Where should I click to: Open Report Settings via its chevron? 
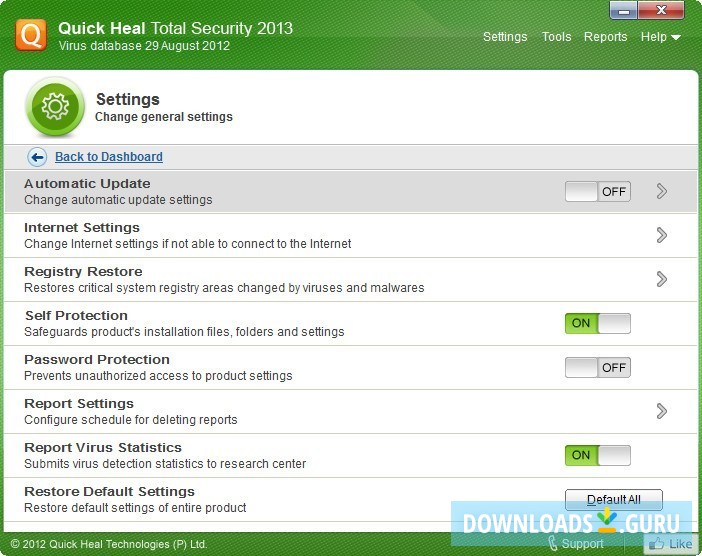point(662,411)
